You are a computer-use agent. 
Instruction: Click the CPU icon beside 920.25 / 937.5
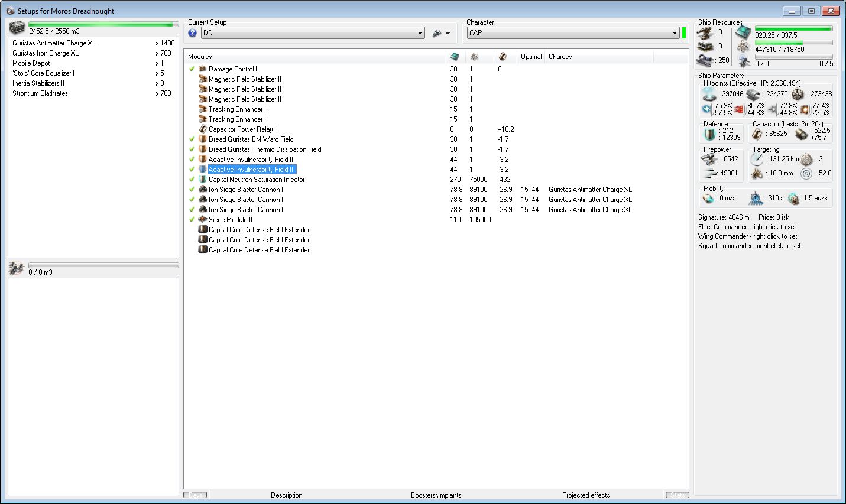click(744, 32)
